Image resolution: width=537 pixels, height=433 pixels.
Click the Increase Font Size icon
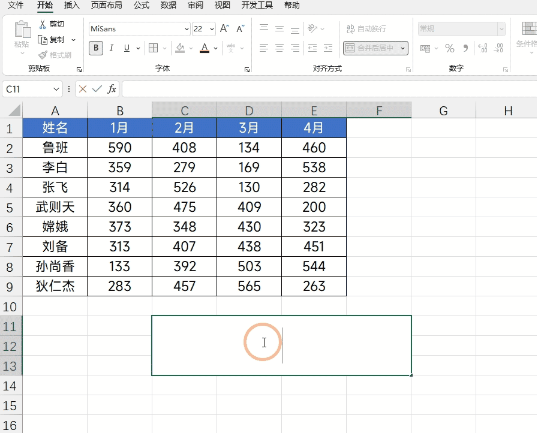point(224,28)
